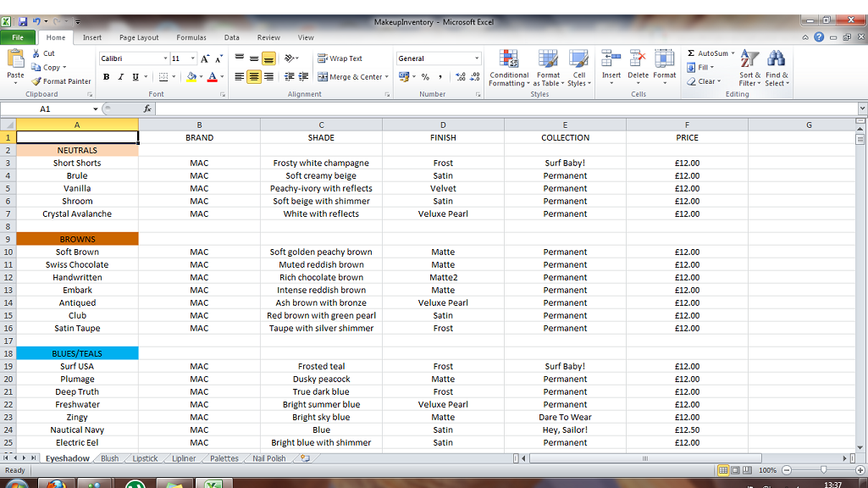Toggle Top Align
This screenshot has height=488, width=868.
click(x=239, y=58)
